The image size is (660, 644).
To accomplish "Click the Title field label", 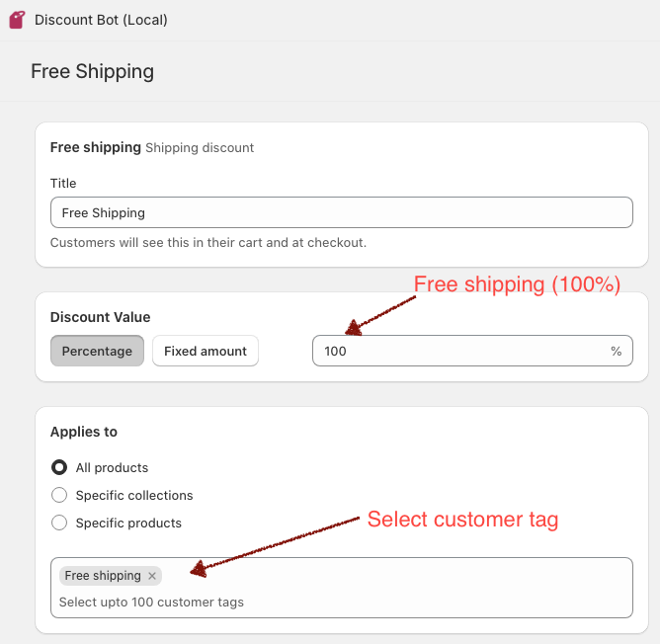I will (63, 183).
